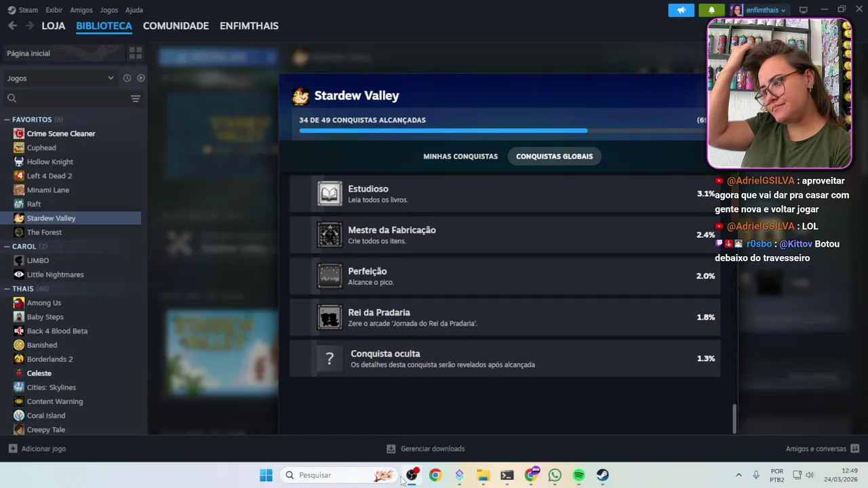Image resolution: width=868 pixels, height=488 pixels.
Task: Show hidden system tray icons chevron
Action: coord(738,475)
